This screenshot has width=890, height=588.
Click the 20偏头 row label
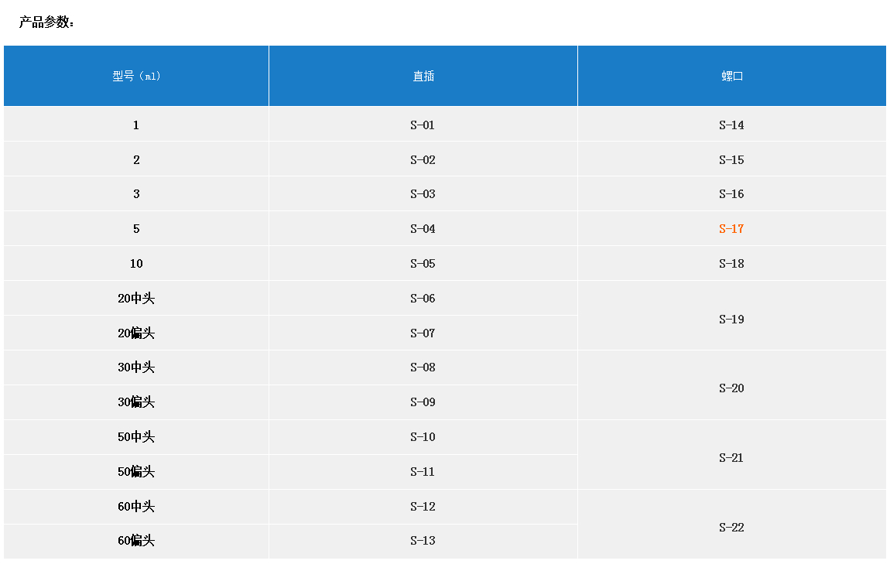[x=136, y=333]
